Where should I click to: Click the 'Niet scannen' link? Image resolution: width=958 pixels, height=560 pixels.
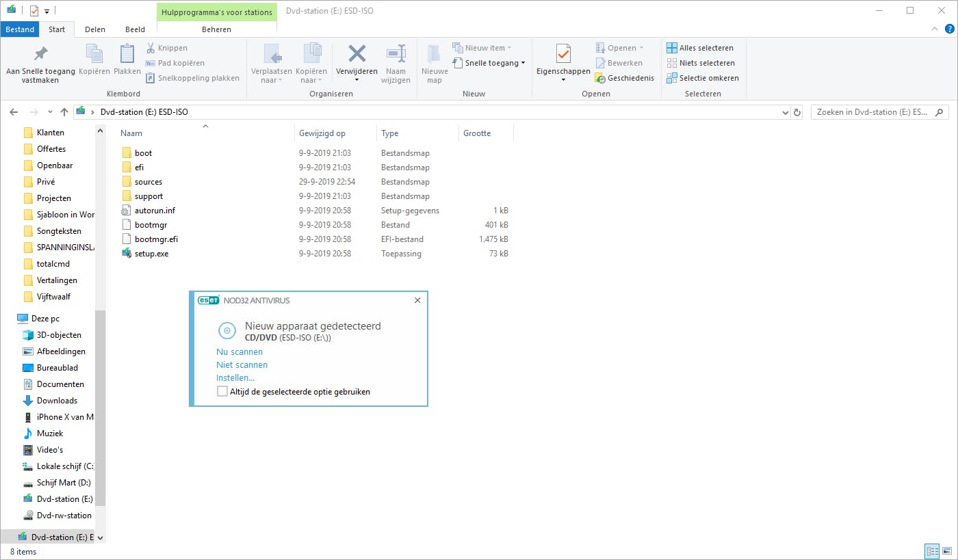242,365
